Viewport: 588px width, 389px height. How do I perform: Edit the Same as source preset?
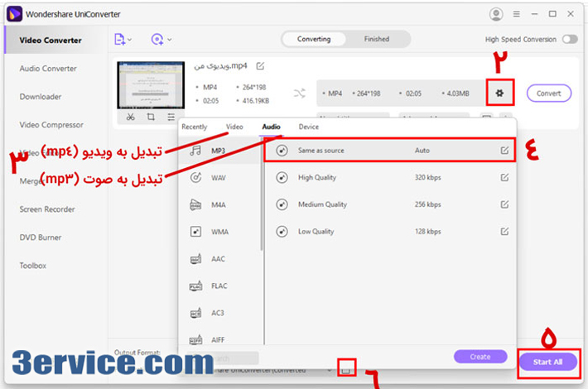[x=504, y=151]
